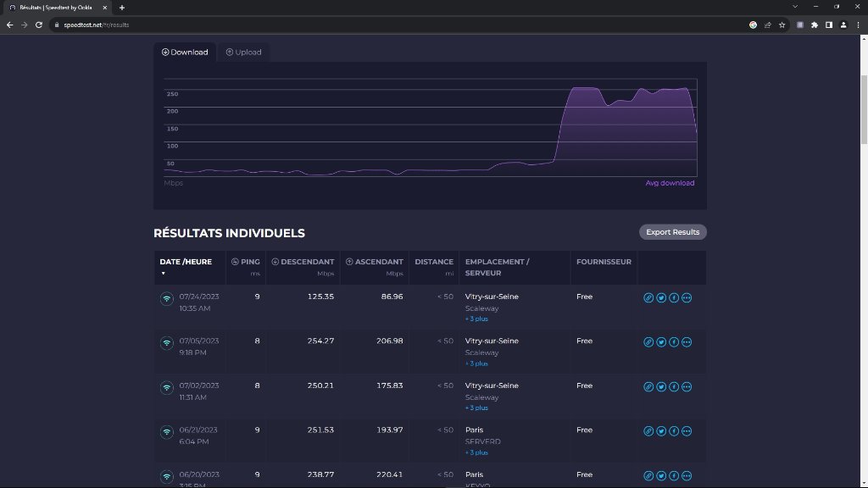Viewport: 868px width, 488px height.
Task: Share 07/24/2023 result on Twitter
Action: pos(661,297)
